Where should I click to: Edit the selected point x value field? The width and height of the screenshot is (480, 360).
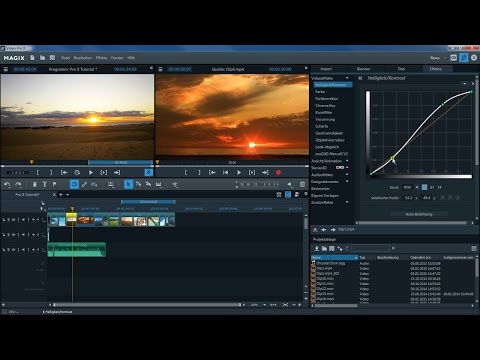[408, 198]
